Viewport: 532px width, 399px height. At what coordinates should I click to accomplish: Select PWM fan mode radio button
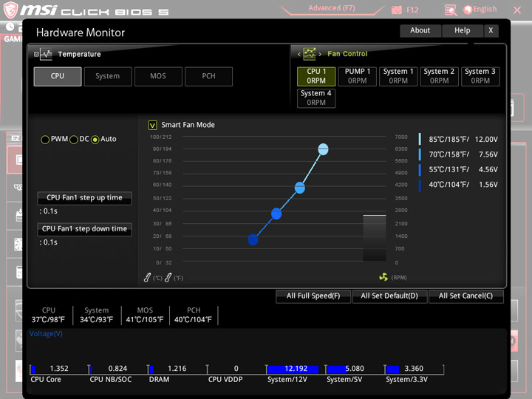pyautogui.click(x=45, y=140)
